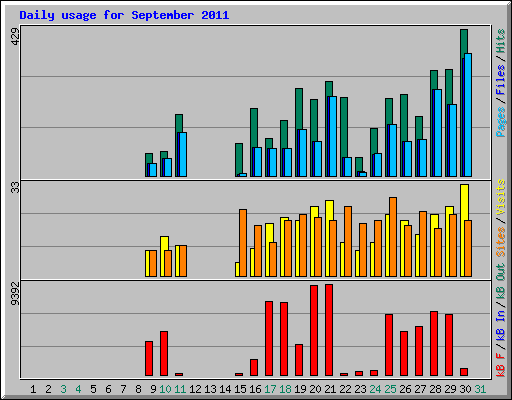Click day label 17 on the x-axis
The image size is (512, 400).
tap(270, 389)
